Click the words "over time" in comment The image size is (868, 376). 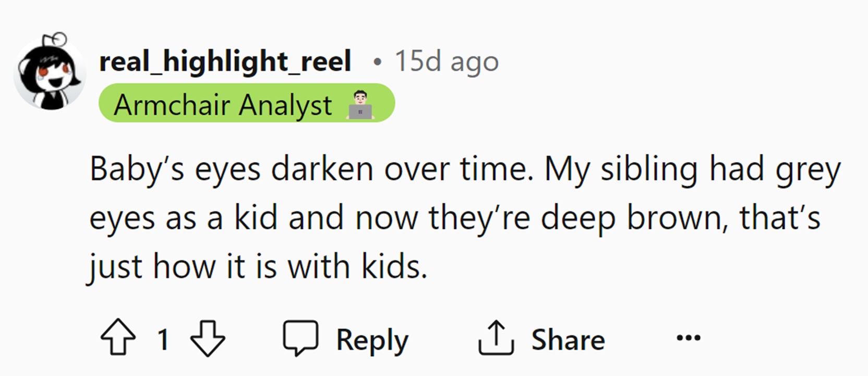tap(459, 169)
